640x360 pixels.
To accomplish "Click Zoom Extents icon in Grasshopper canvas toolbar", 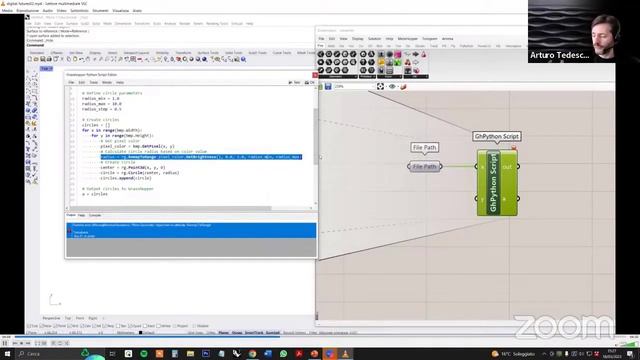I will click(380, 87).
